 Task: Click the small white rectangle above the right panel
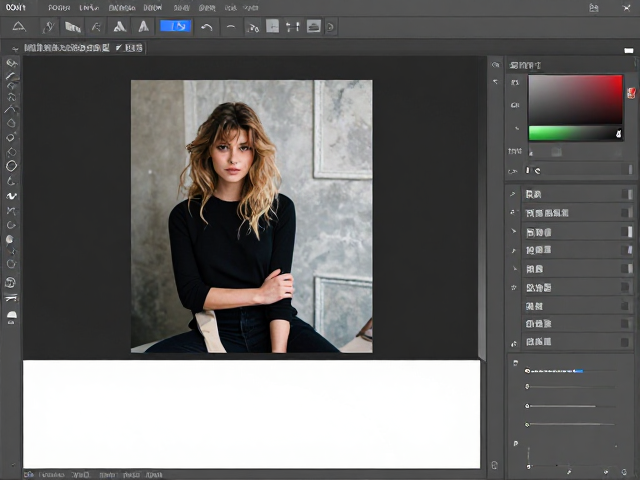point(629,51)
